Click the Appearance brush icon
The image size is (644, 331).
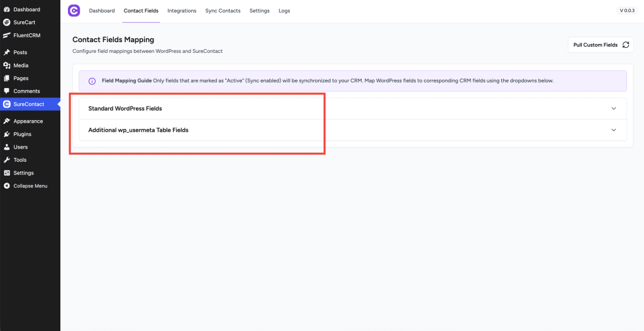pyautogui.click(x=6, y=121)
